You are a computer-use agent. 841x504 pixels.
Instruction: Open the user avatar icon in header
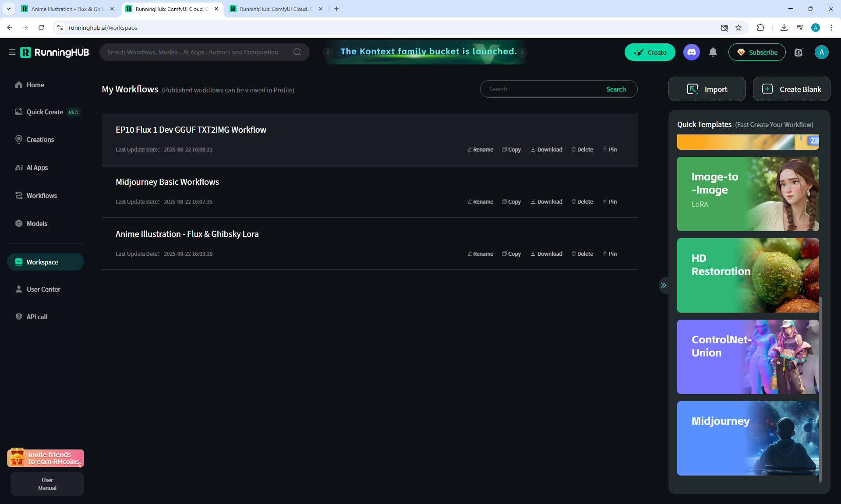[x=821, y=52]
